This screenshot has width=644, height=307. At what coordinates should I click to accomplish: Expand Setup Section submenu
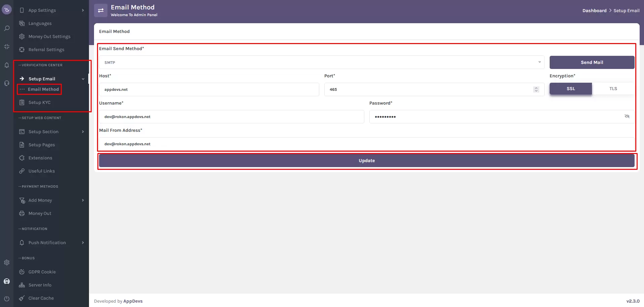pyautogui.click(x=83, y=132)
